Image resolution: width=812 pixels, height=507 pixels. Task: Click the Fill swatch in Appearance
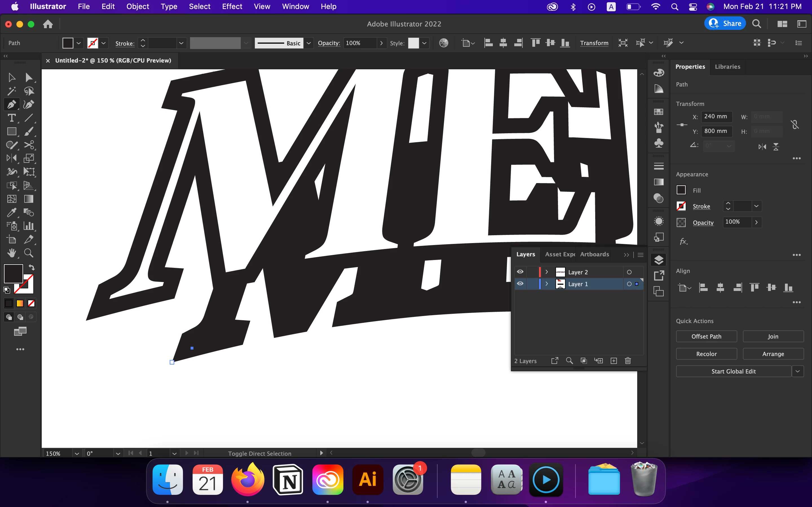tap(681, 190)
